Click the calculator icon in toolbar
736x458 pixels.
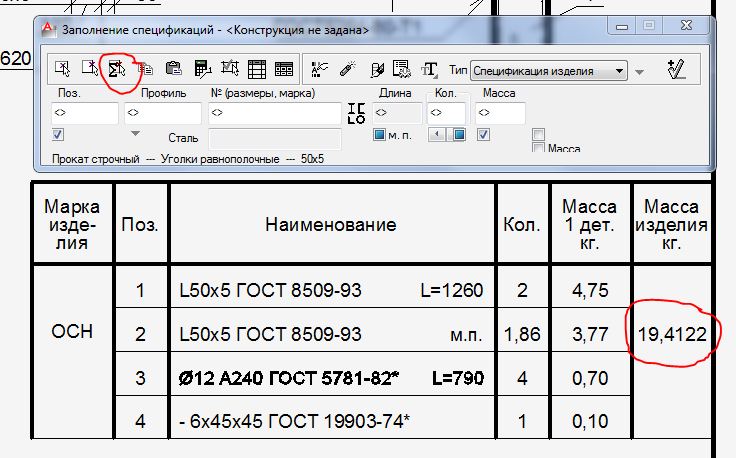coord(202,69)
